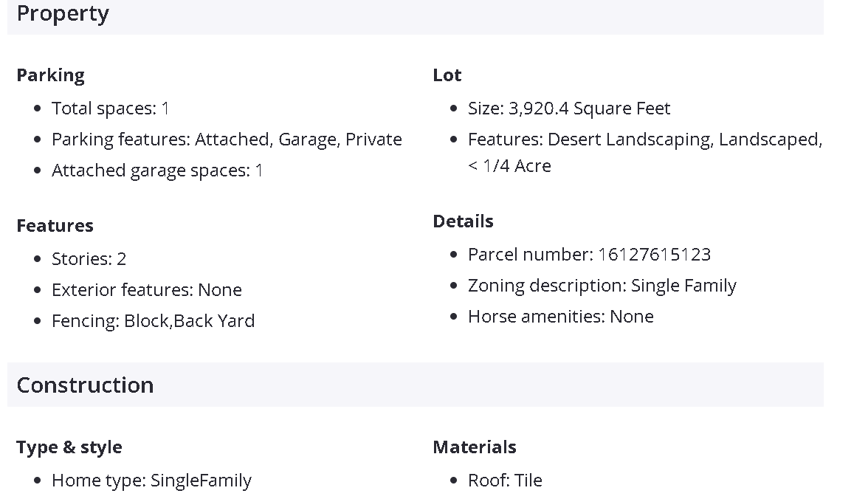Screen dimensions: 868x499
Task: Click the Parcel number 16127615123 entry
Action: pyautogui.click(x=589, y=255)
